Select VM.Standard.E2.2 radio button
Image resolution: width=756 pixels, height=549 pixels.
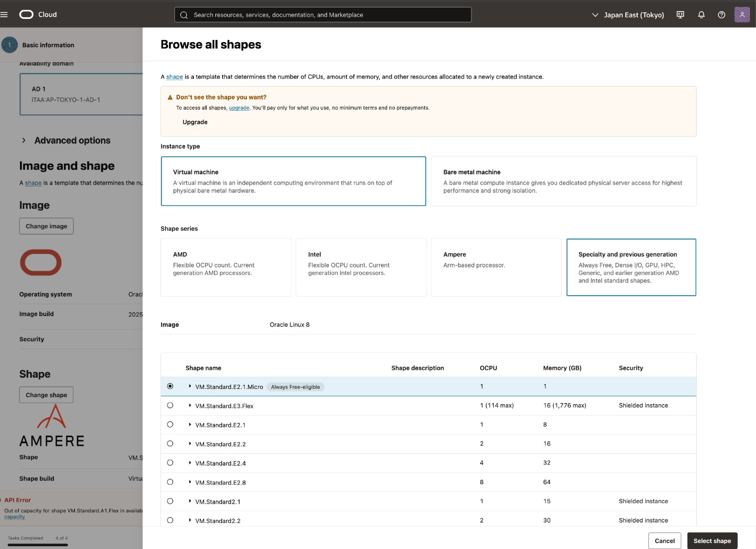point(170,444)
